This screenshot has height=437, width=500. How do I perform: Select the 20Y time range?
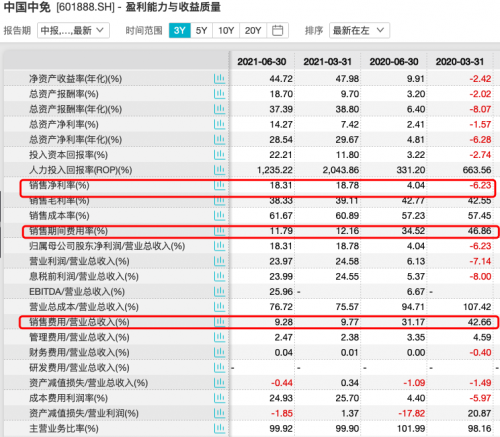[x=253, y=31]
